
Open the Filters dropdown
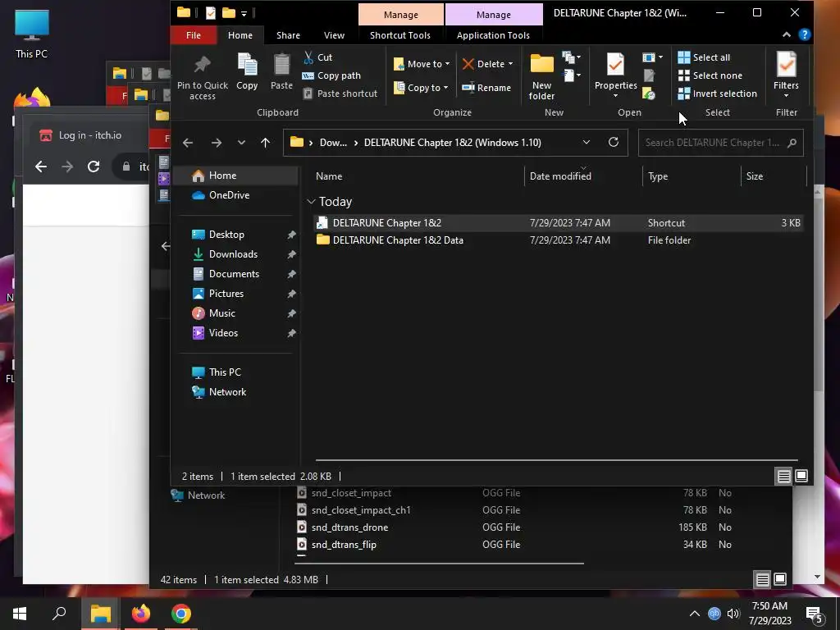(x=786, y=75)
